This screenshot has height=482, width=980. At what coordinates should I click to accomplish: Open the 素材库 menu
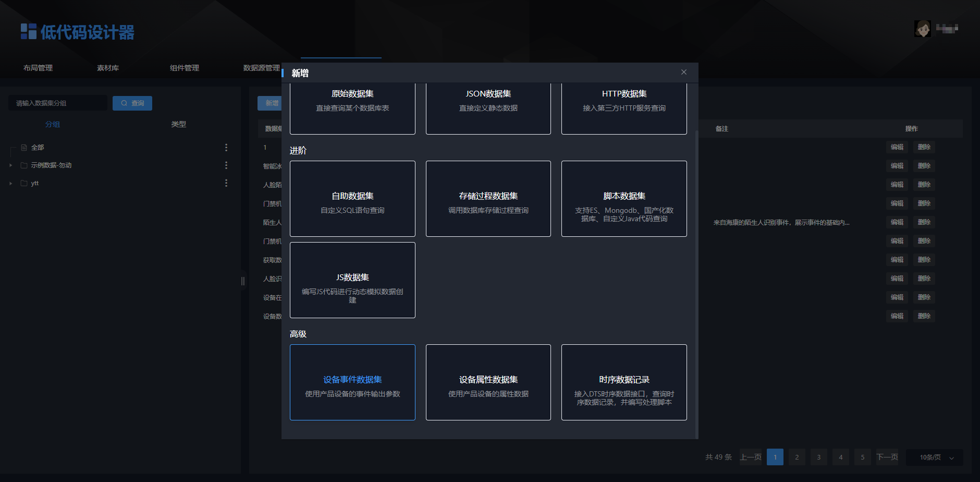point(108,68)
